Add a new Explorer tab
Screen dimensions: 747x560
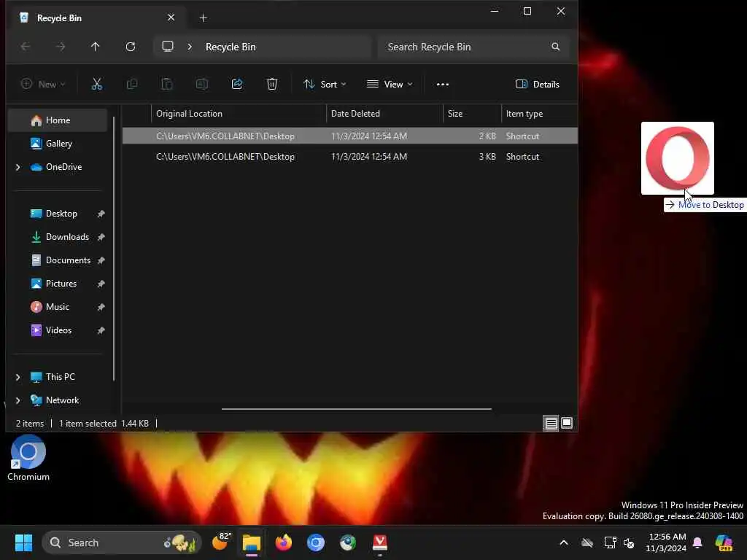click(203, 18)
